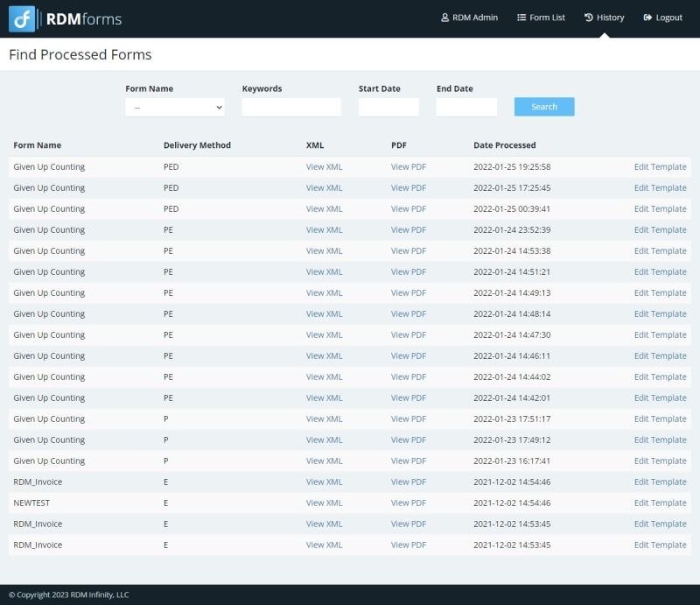View XML for the NEWTEST entry
The image size is (700, 605).
(325, 503)
